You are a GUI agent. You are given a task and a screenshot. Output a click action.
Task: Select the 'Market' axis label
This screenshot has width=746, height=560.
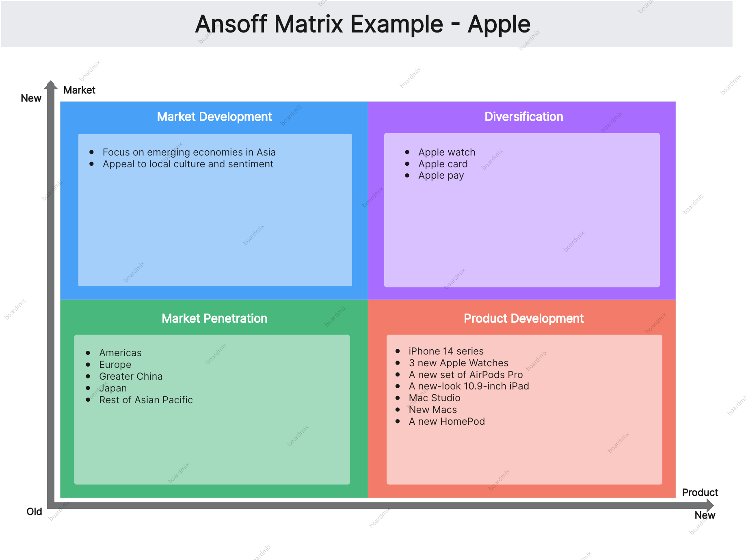coord(79,90)
